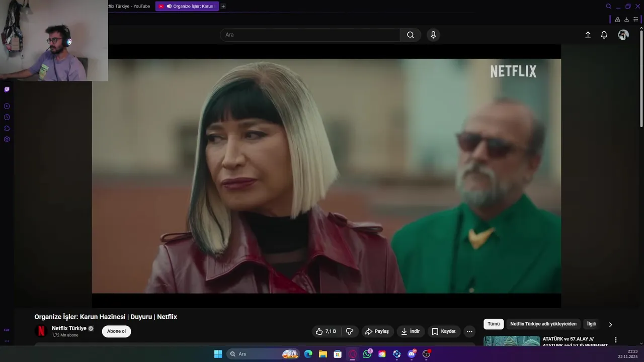Click the Netflix Türkiye channel logo
Image resolution: width=644 pixels, height=362 pixels.
tap(41, 331)
